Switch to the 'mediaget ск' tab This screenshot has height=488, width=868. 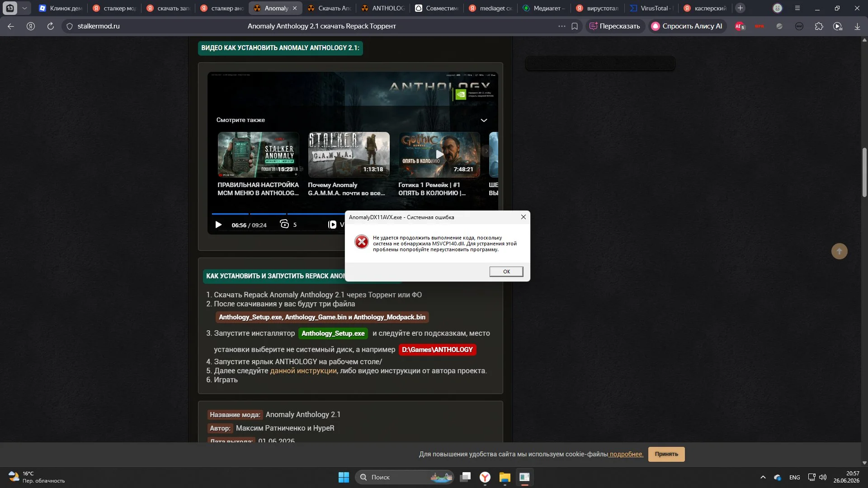[x=491, y=8]
